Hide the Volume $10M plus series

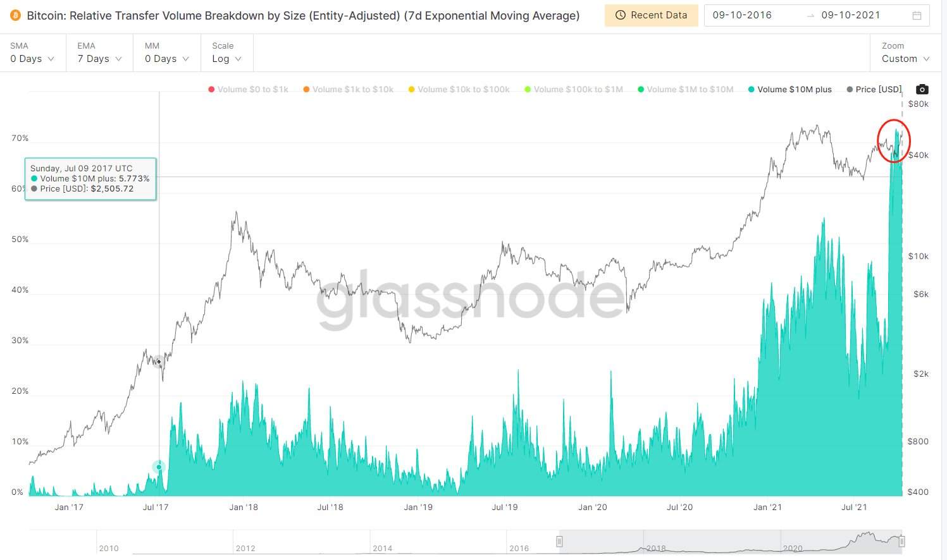pos(789,89)
